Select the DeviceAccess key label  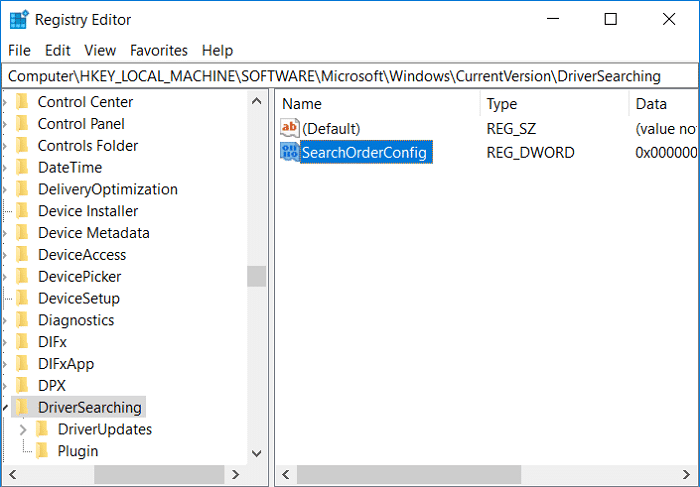click(82, 254)
